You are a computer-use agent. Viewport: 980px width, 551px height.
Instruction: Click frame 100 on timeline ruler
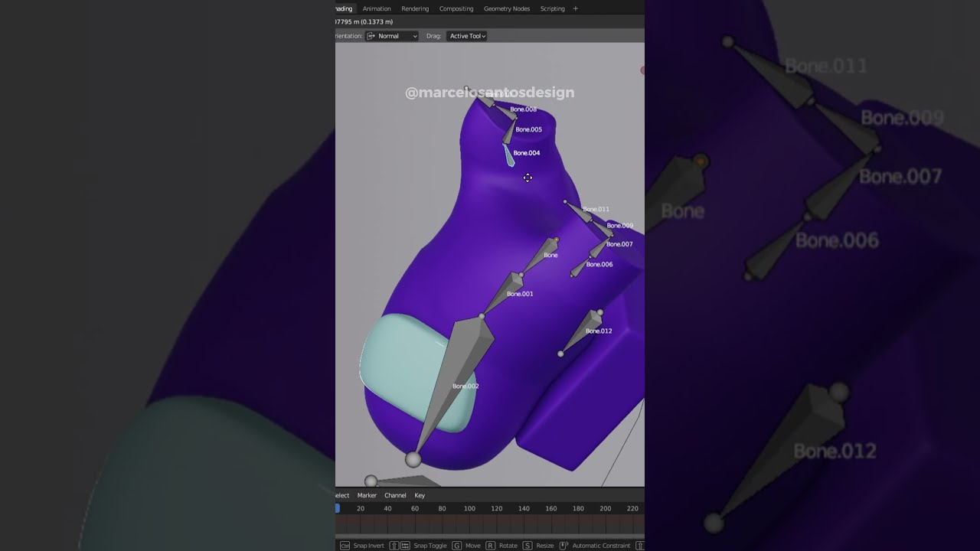coord(469,508)
